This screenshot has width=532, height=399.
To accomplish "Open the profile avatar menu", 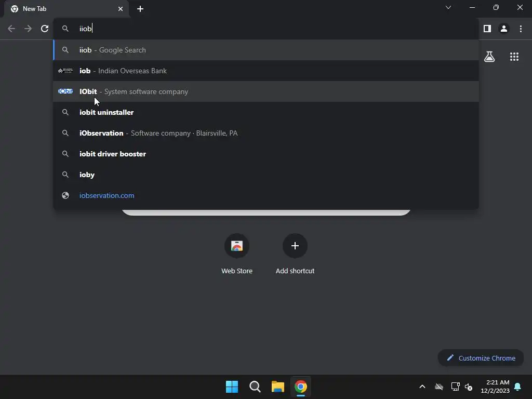I will tap(504, 29).
